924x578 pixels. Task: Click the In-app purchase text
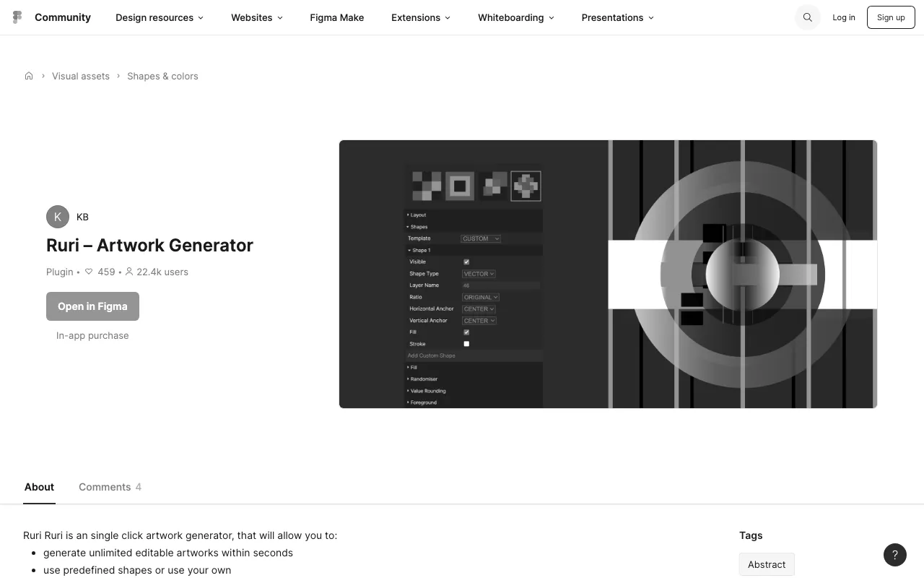(92, 335)
